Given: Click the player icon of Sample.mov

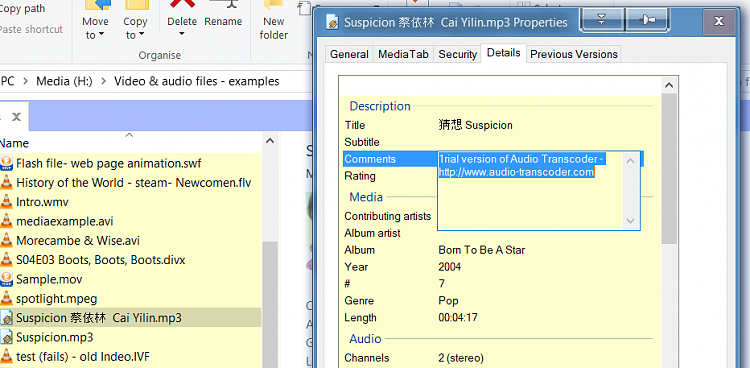Looking at the screenshot, I should tap(6, 279).
